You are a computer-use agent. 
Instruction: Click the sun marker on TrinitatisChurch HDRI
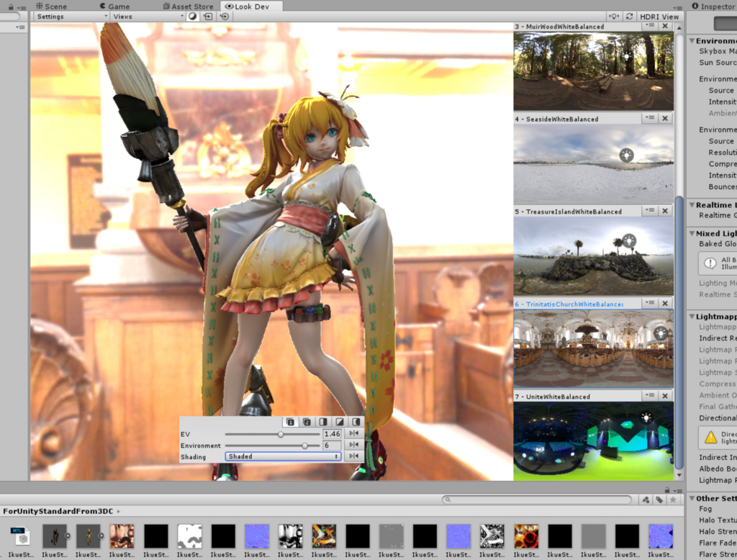click(661, 333)
